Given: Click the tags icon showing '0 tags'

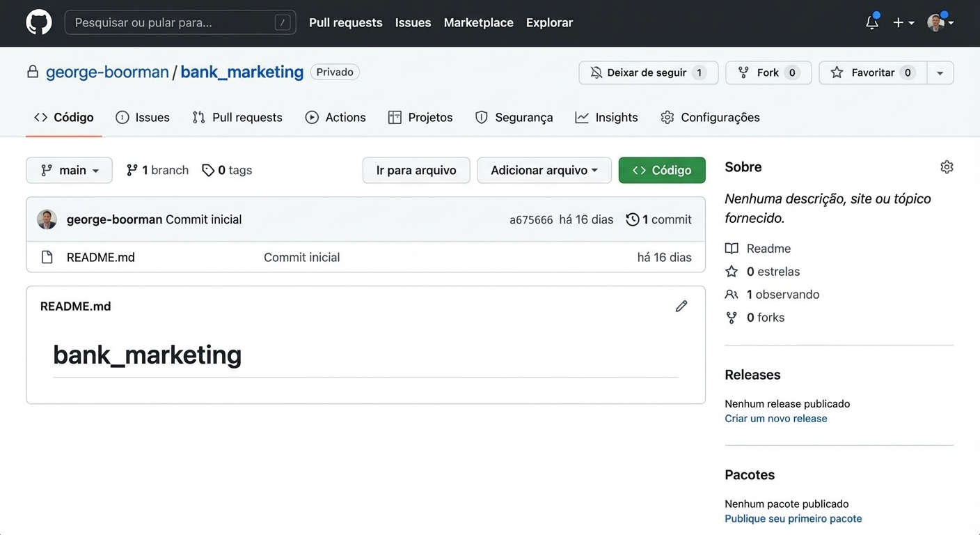Looking at the screenshot, I should coord(208,169).
